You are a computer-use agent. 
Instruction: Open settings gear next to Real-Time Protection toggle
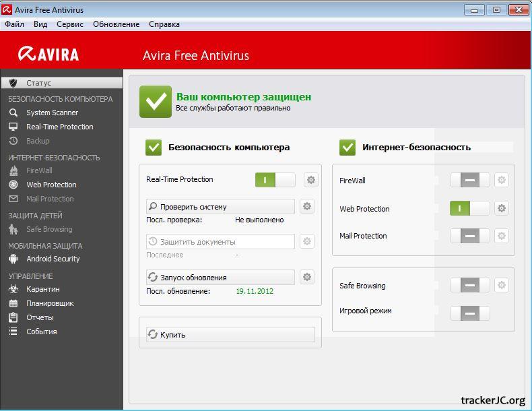click(x=310, y=180)
